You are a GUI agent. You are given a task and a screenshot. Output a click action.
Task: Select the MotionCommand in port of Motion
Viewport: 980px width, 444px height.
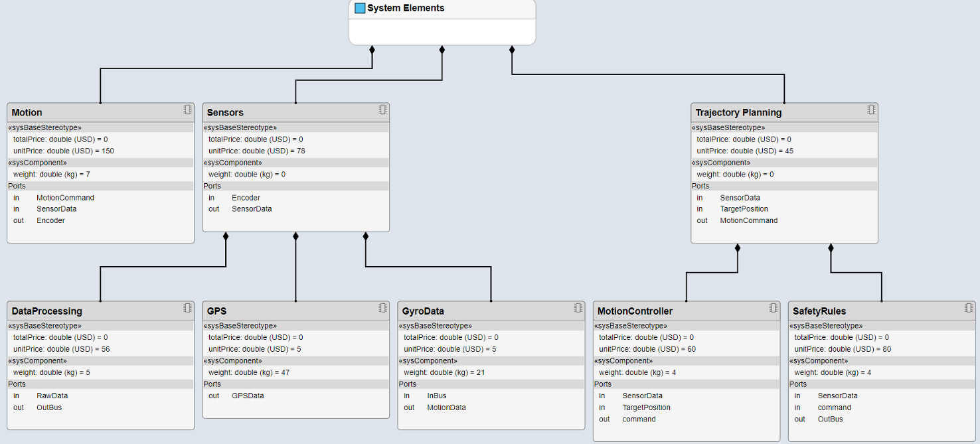[65, 198]
